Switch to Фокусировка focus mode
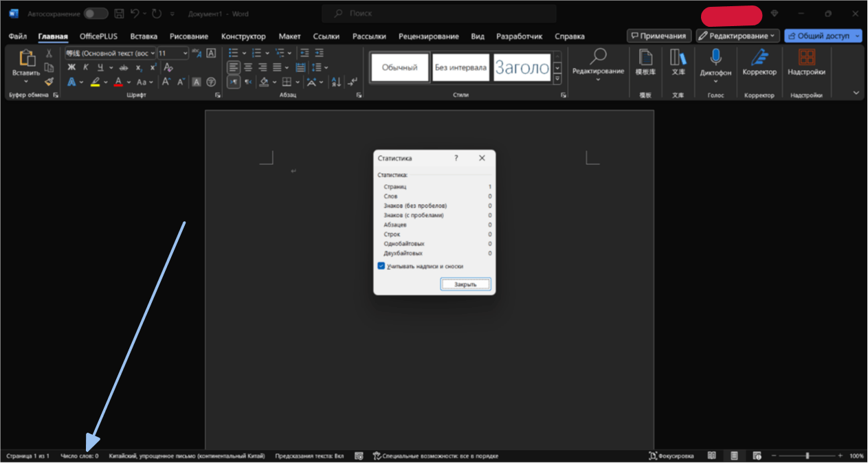 pyautogui.click(x=671, y=455)
